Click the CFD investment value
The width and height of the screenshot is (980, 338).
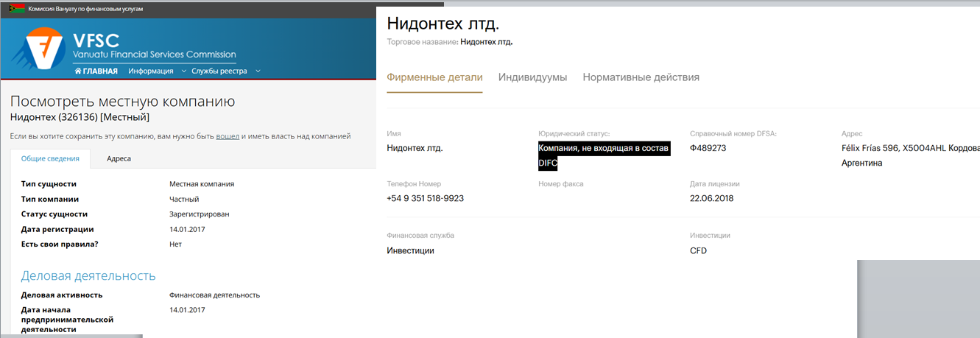pos(698,250)
